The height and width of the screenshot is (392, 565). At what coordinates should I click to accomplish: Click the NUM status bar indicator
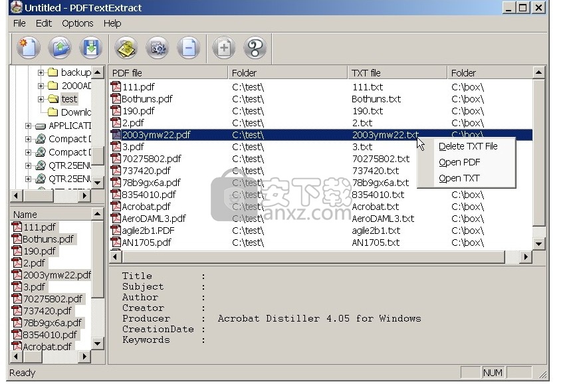[x=493, y=373]
